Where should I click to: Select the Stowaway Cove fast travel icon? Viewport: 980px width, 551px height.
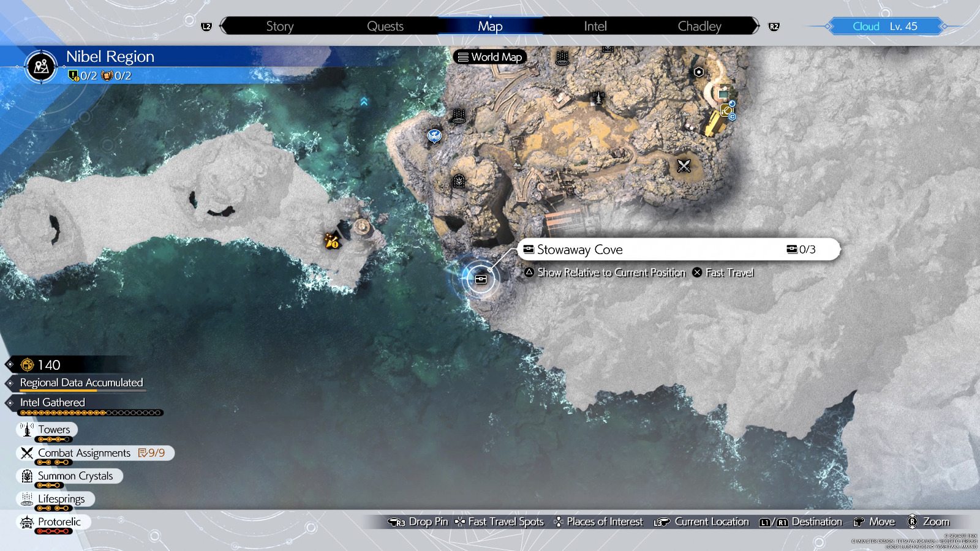[x=480, y=279]
